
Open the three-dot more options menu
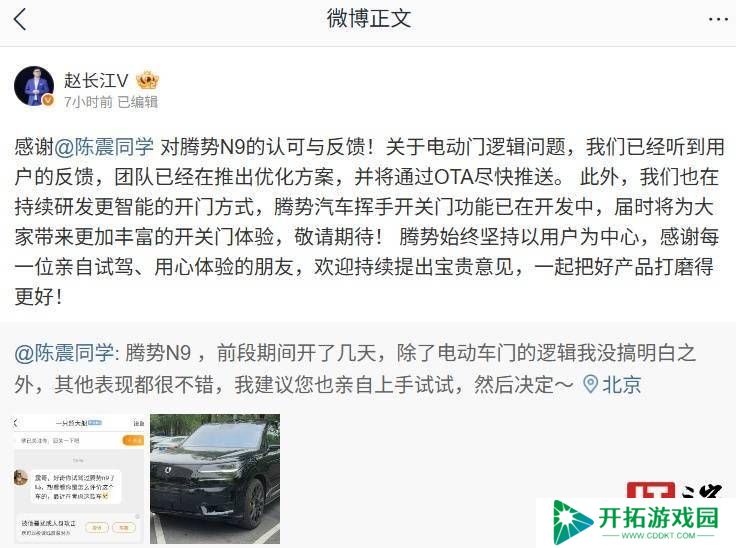click(718, 19)
